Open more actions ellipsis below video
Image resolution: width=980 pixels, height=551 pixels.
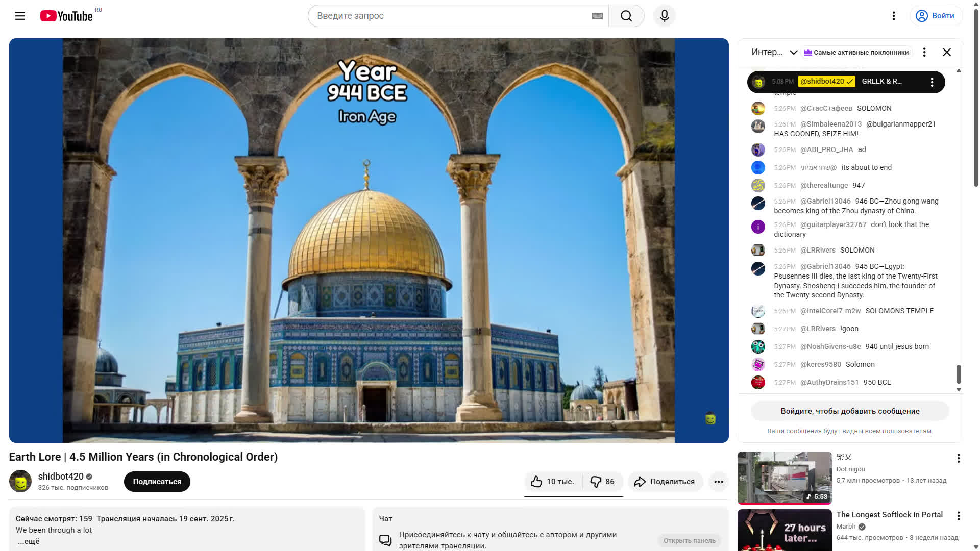[x=718, y=482]
